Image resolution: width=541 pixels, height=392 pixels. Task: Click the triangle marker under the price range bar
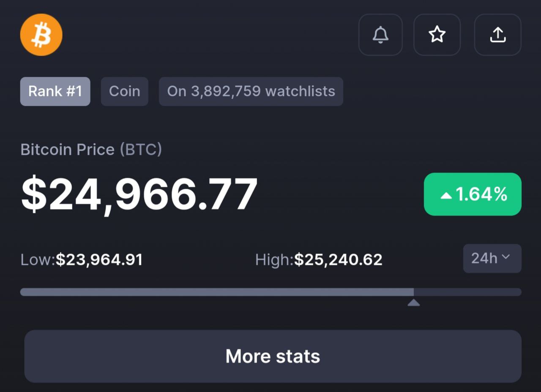click(413, 302)
